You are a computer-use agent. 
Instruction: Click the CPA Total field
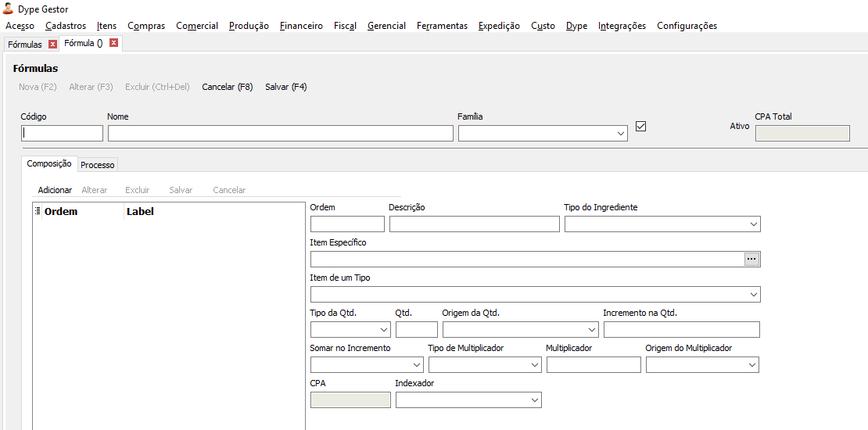802,134
